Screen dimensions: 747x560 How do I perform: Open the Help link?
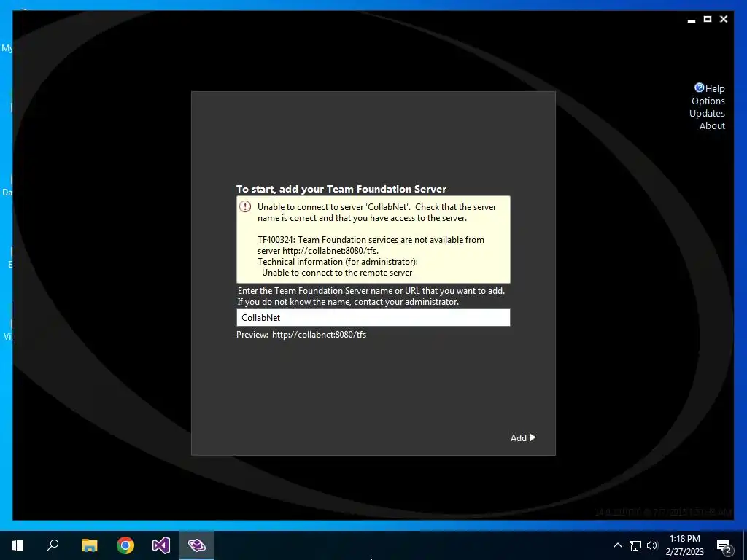[x=715, y=88]
